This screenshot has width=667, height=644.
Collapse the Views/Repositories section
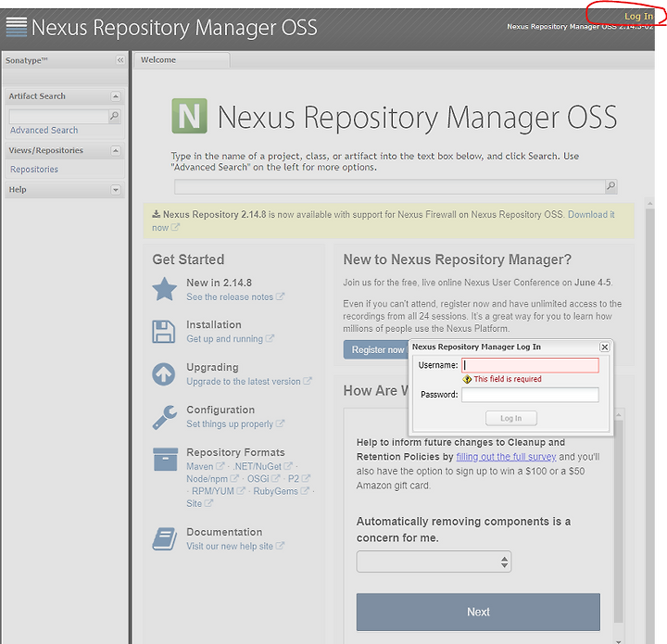tap(116, 151)
